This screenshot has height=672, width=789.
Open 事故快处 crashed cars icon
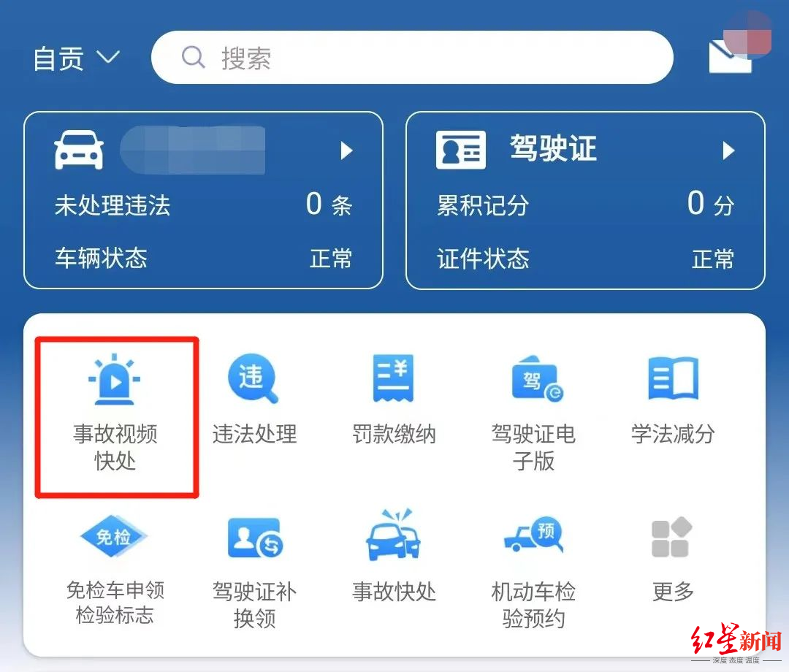tap(393, 535)
